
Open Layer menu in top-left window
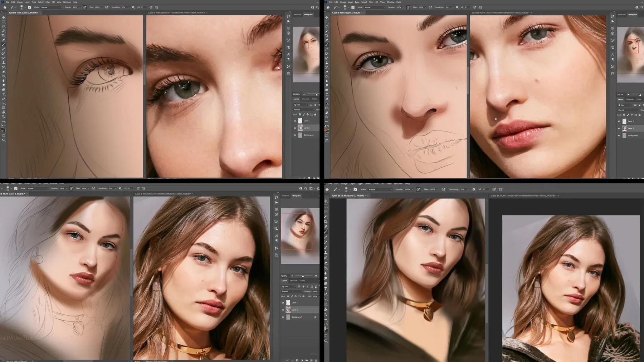[x=27, y=2]
